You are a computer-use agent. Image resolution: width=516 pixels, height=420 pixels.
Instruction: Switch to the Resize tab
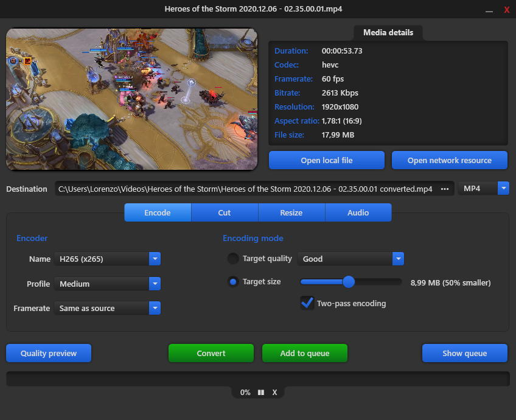291,212
